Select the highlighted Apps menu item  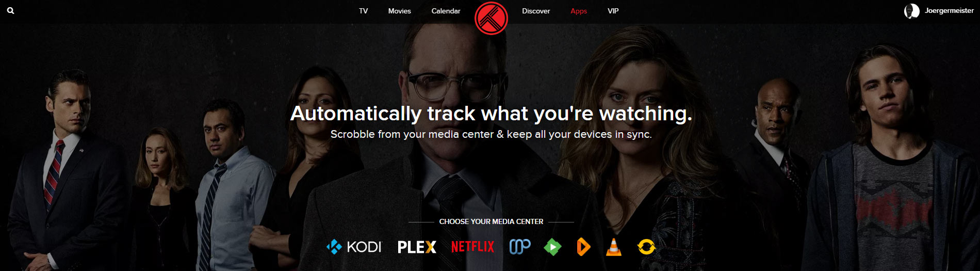click(x=579, y=11)
